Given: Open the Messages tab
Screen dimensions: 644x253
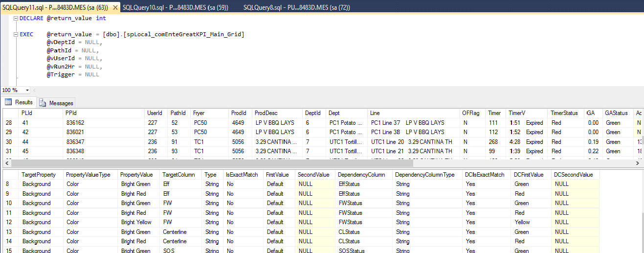Looking at the screenshot, I should [x=56, y=103].
